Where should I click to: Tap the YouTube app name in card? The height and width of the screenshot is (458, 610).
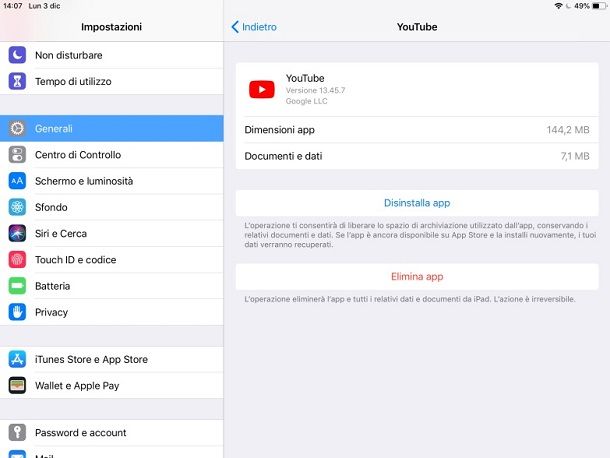click(305, 78)
